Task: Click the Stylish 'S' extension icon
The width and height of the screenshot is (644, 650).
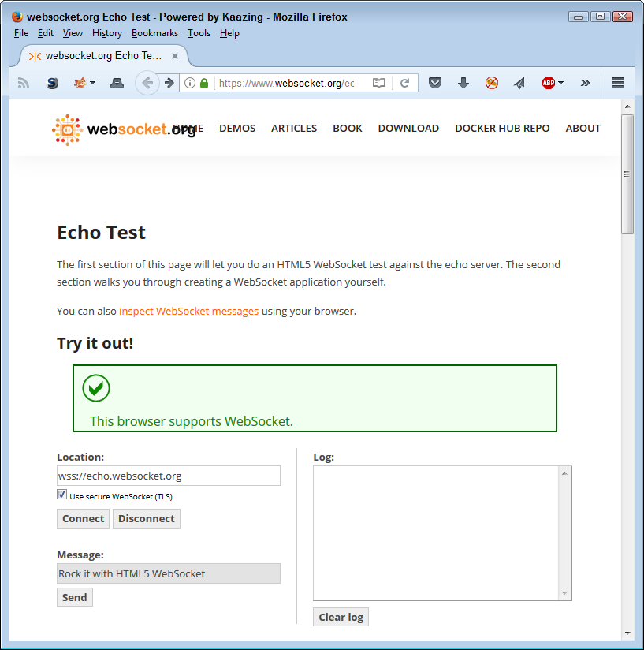Action: pyautogui.click(x=52, y=84)
